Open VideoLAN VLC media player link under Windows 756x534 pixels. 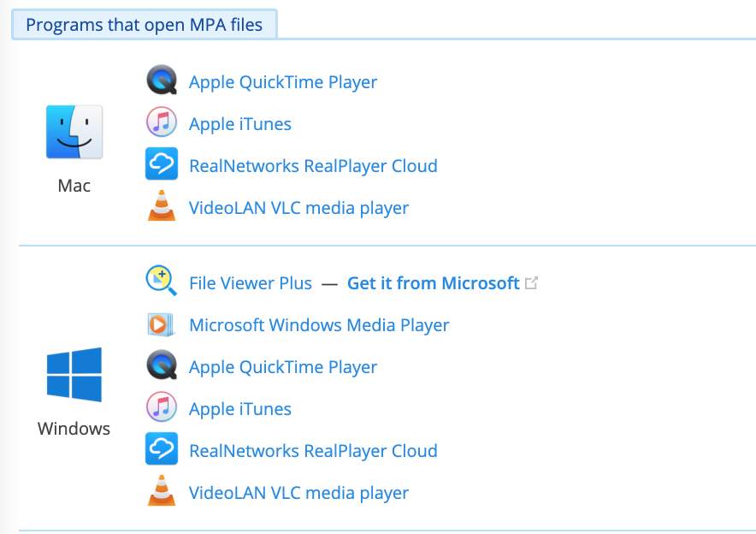point(299,493)
